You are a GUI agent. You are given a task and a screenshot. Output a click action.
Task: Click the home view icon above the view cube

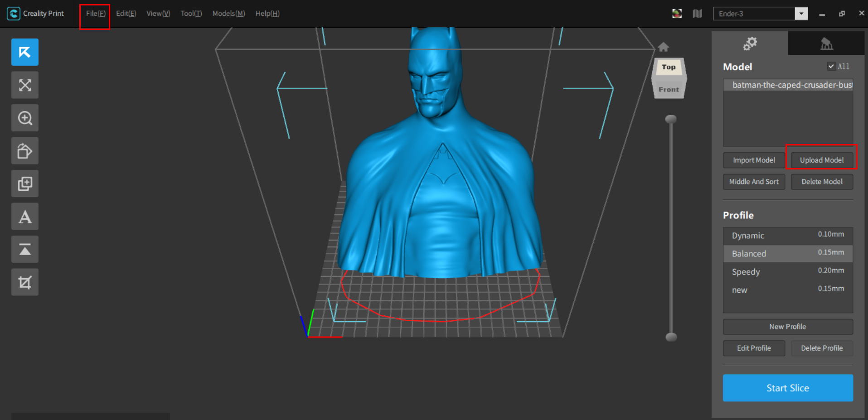pyautogui.click(x=663, y=47)
